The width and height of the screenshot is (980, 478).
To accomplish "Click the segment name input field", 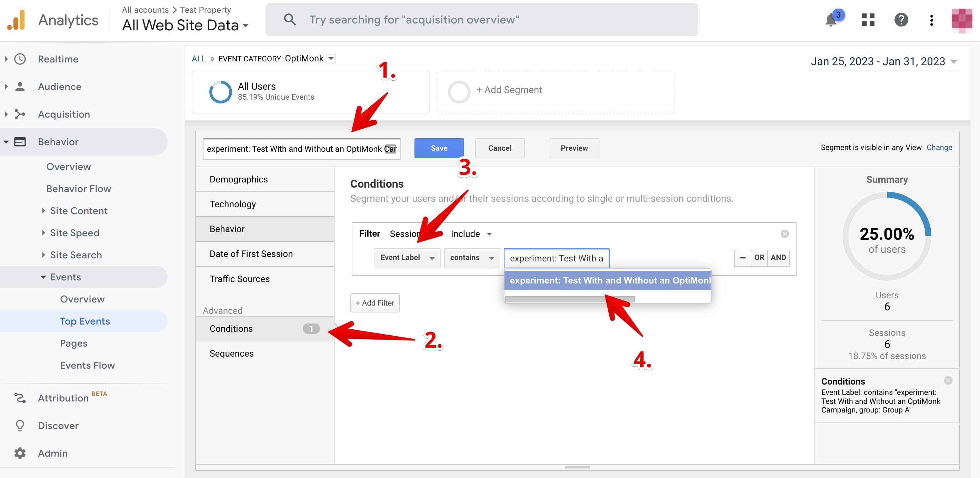I will click(301, 149).
